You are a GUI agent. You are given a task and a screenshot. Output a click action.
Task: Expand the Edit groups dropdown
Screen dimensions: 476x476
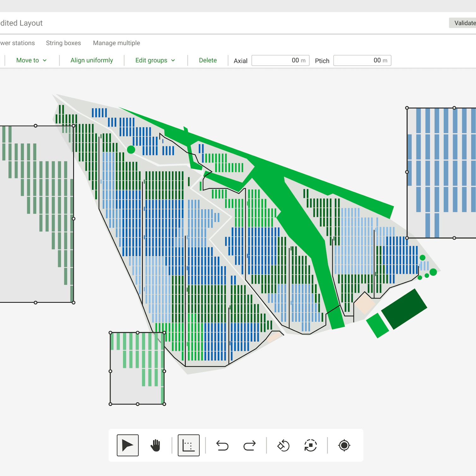click(152, 60)
